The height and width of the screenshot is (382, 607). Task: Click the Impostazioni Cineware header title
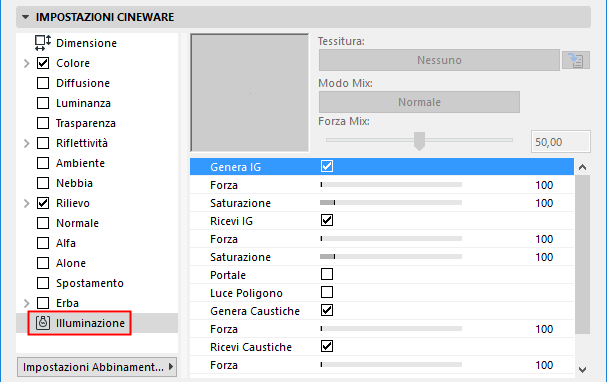[x=105, y=17]
